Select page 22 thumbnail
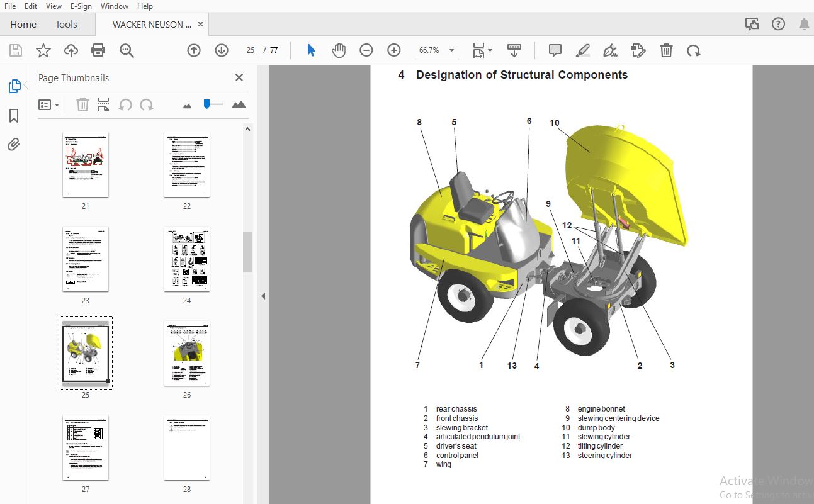 coord(187,165)
